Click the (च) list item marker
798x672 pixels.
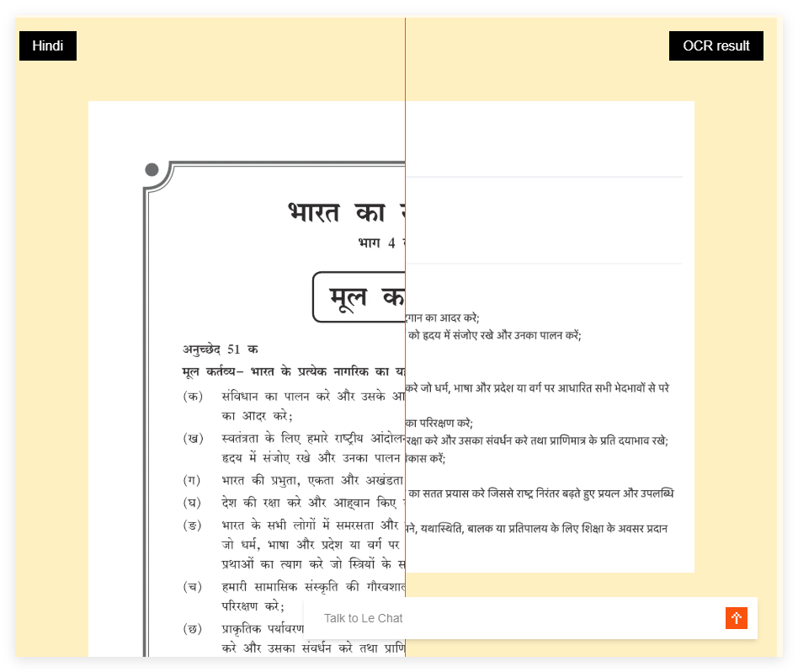[x=193, y=586]
